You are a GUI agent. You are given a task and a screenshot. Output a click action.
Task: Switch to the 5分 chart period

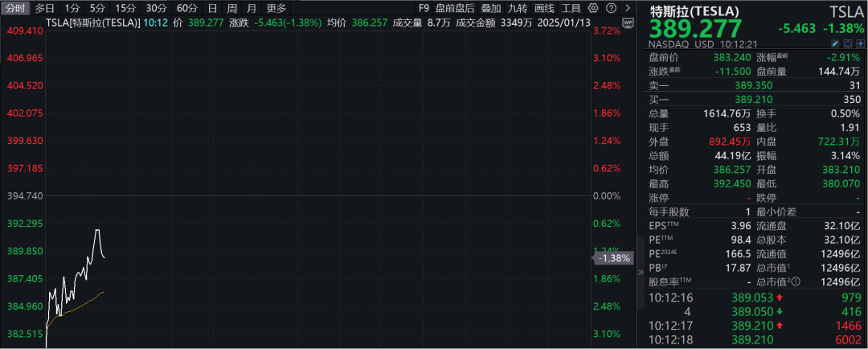point(97,8)
